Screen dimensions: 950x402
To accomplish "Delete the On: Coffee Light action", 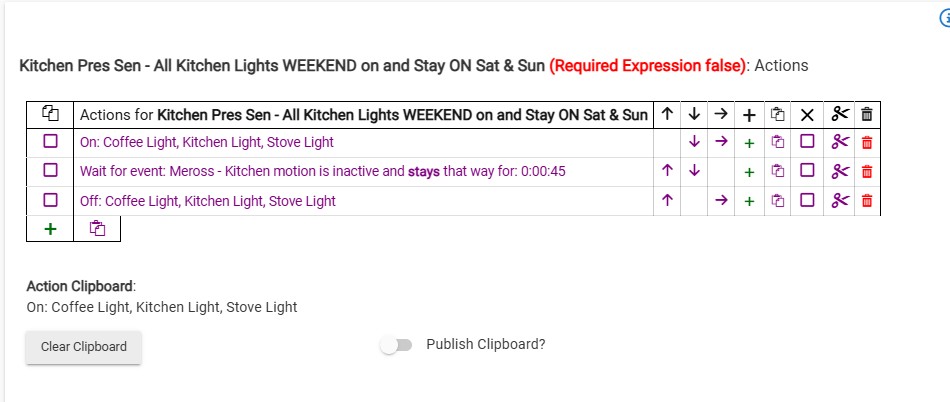I will click(x=867, y=143).
